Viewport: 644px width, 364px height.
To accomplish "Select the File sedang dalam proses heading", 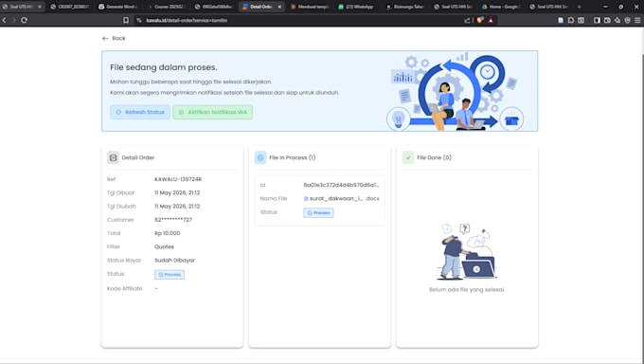I will (164, 67).
